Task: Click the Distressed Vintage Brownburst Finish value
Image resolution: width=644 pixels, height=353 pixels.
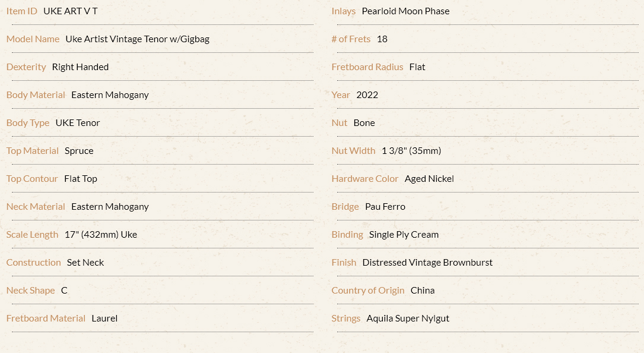Action: coord(427,263)
